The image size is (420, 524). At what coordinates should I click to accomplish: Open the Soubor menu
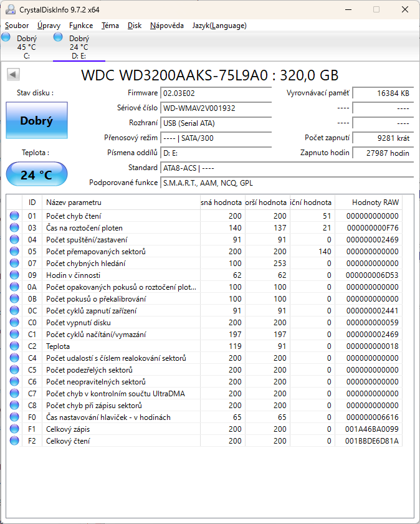pos(17,26)
